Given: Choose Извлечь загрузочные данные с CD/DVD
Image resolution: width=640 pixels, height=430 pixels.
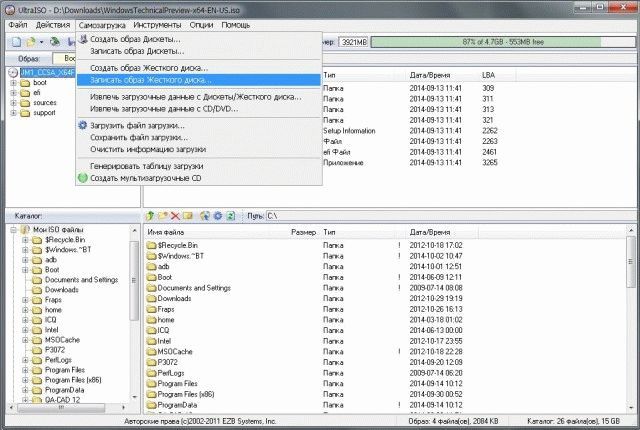Looking at the screenshot, I should [199, 109].
